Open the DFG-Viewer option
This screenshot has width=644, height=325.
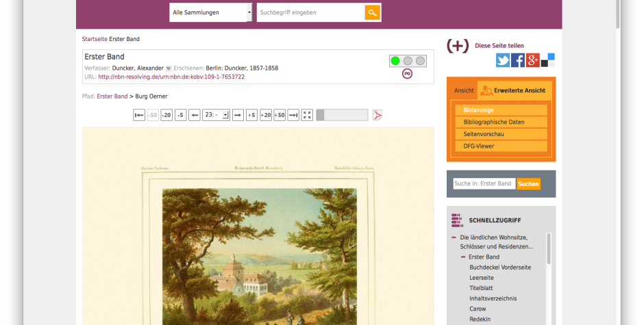501,146
